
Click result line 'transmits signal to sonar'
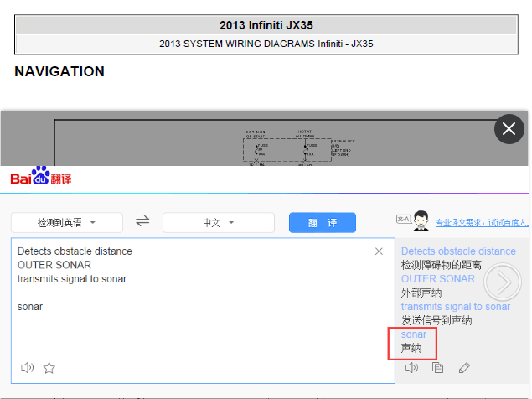click(456, 307)
